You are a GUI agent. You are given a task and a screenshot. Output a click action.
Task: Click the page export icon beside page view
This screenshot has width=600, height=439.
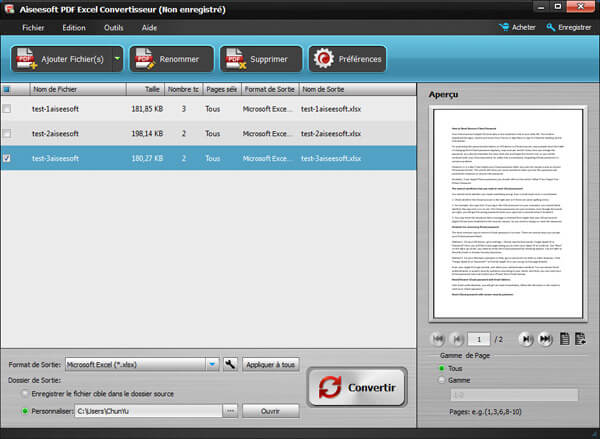pos(580,339)
